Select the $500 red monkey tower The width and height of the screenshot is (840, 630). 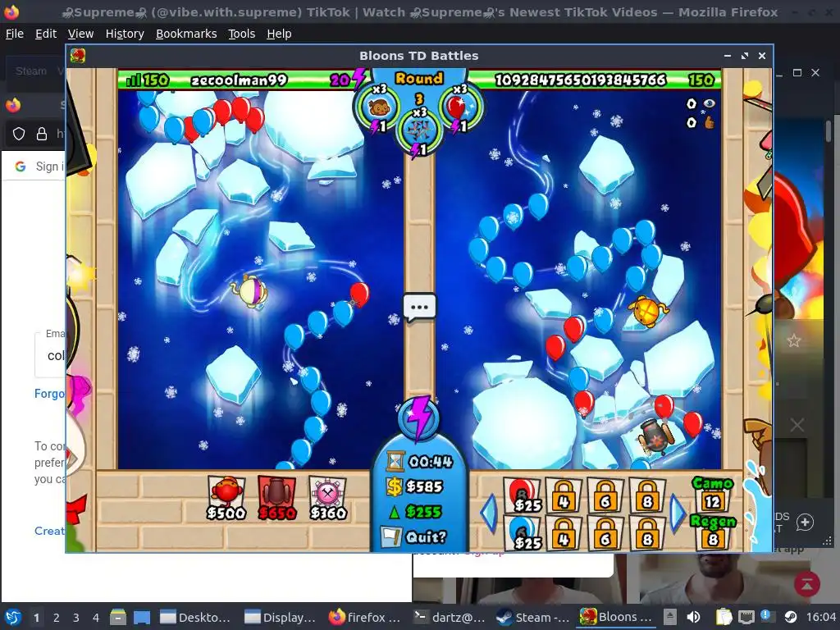coord(226,498)
